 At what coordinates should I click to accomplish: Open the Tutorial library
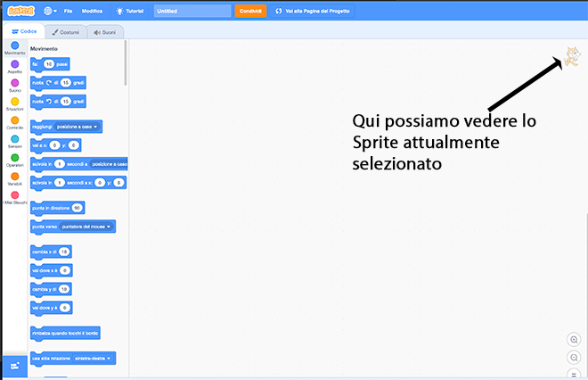(x=130, y=11)
